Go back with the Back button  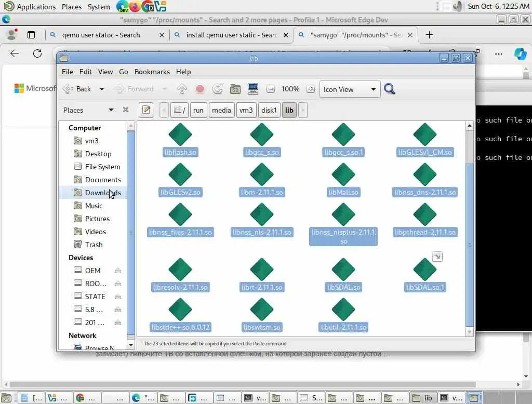click(77, 89)
